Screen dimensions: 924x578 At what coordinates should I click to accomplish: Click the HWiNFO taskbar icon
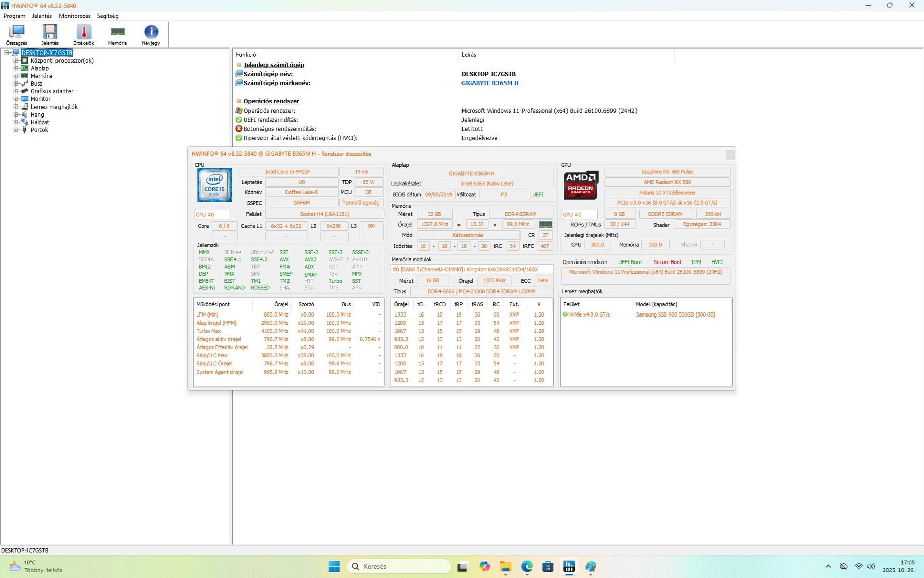[x=569, y=566]
